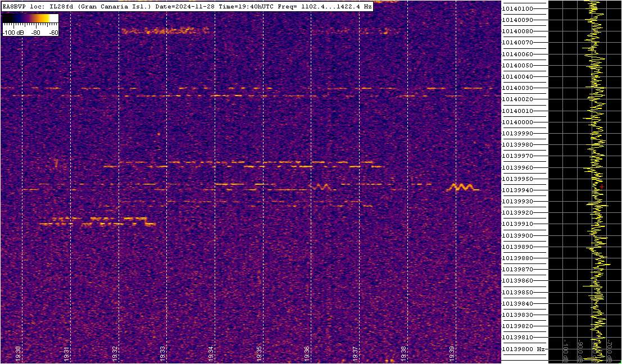Click the 10139910 frequency label
Viewport: 622px width, 364px height.
[517, 224]
